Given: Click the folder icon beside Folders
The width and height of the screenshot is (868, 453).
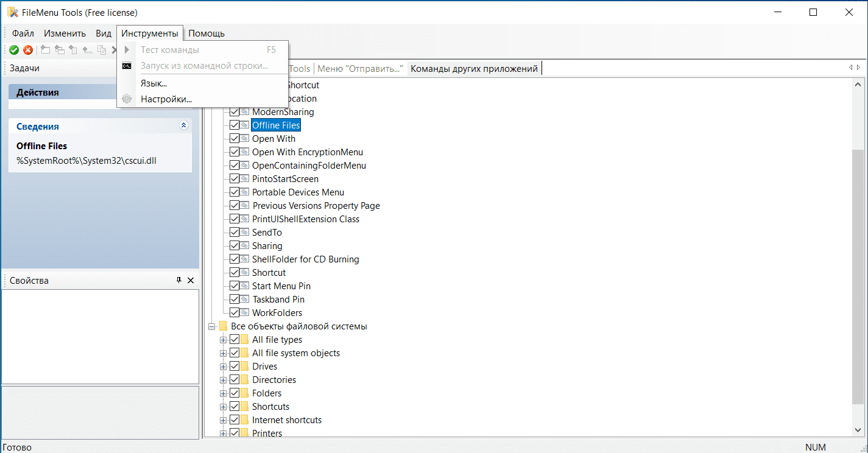Looking at the screenshot, I should tap(244, 393).
